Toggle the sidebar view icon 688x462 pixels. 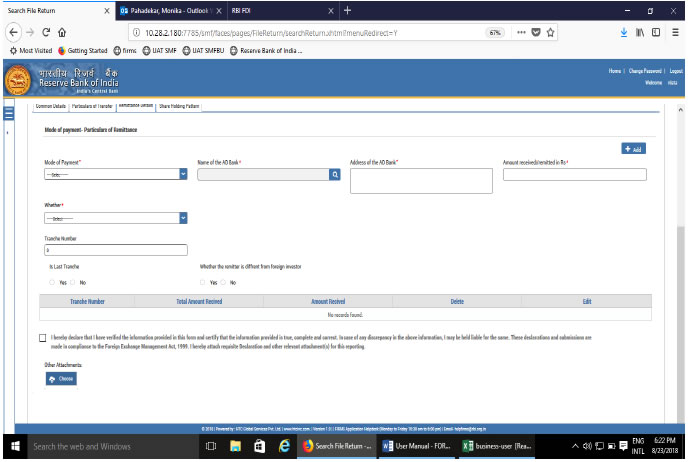[656, 32]
